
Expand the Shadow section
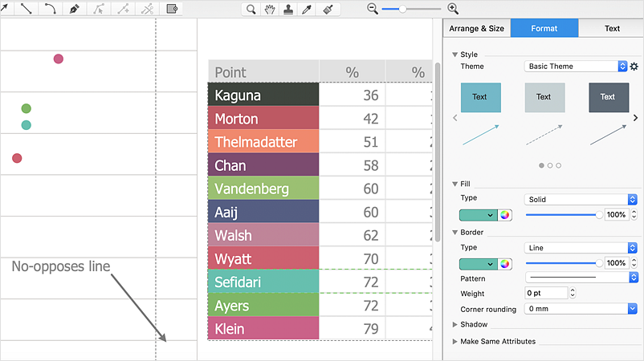point(455,325)
